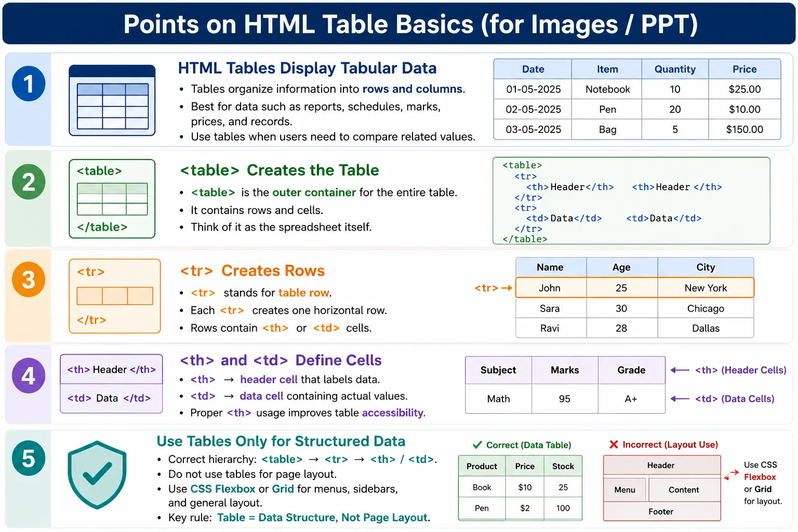The height and width of the screenshot is (532, 798).
Task: Click the blue number 1 circle
Action: point(29,84)
